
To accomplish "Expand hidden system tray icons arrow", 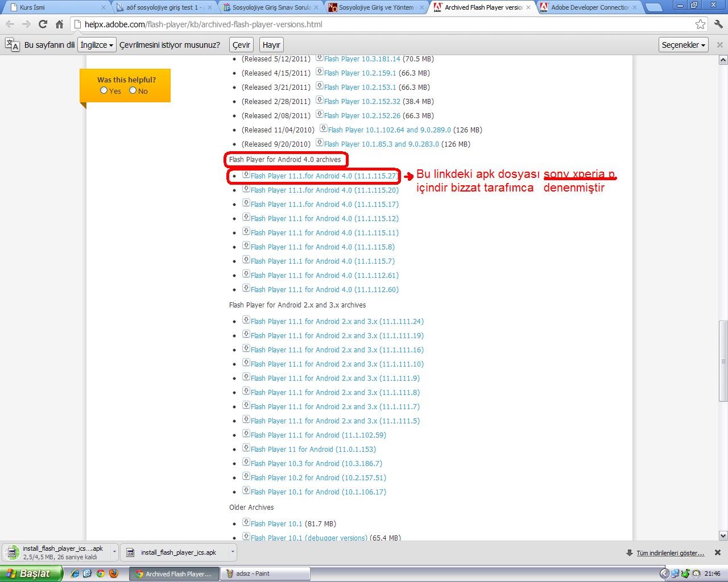I will coord(664,573).
